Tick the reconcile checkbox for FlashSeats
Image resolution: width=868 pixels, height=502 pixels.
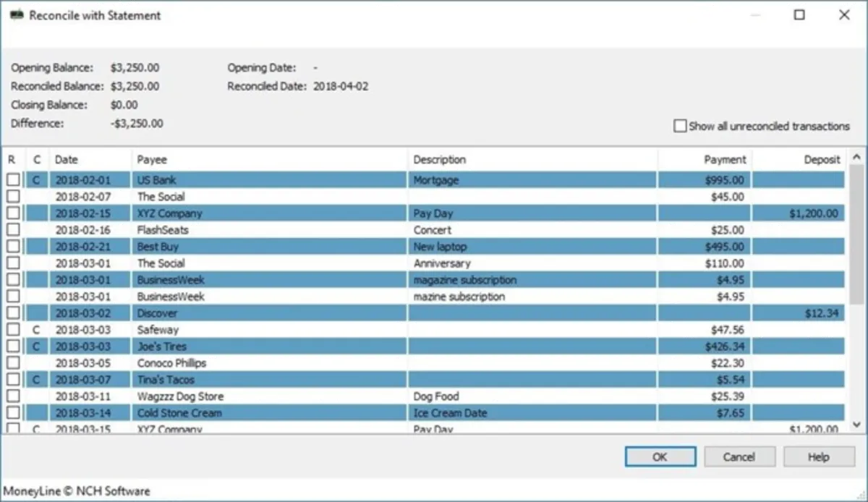coord(13,230)
